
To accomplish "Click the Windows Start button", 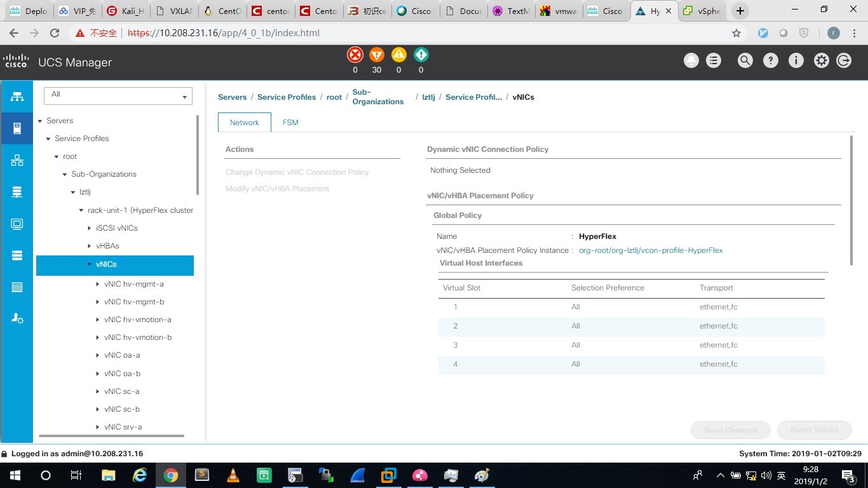I will 15,475.
